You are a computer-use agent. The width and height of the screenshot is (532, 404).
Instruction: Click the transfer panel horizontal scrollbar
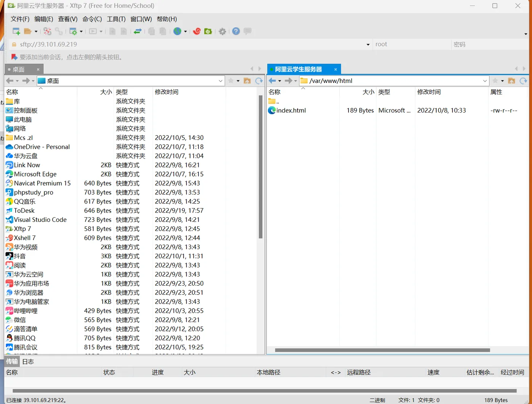tap(264, 391)
